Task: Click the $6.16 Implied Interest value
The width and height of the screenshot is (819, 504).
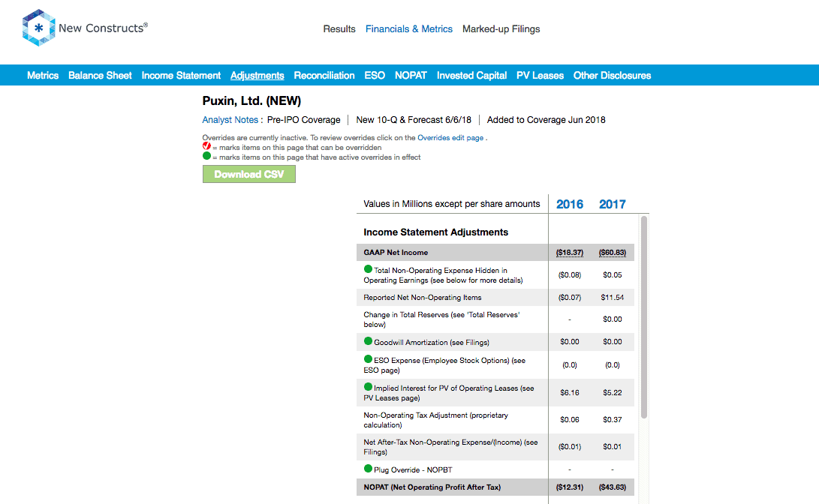Action: click(x=569, y=392)
